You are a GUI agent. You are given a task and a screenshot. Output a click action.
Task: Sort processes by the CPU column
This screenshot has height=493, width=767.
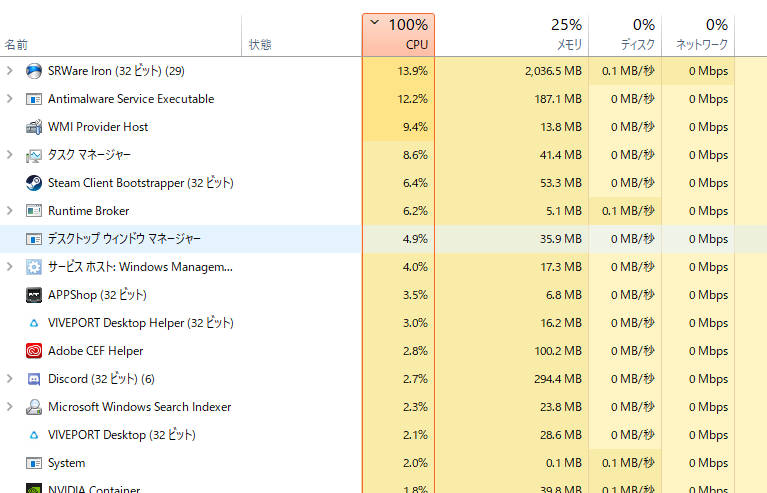point(398,35)
